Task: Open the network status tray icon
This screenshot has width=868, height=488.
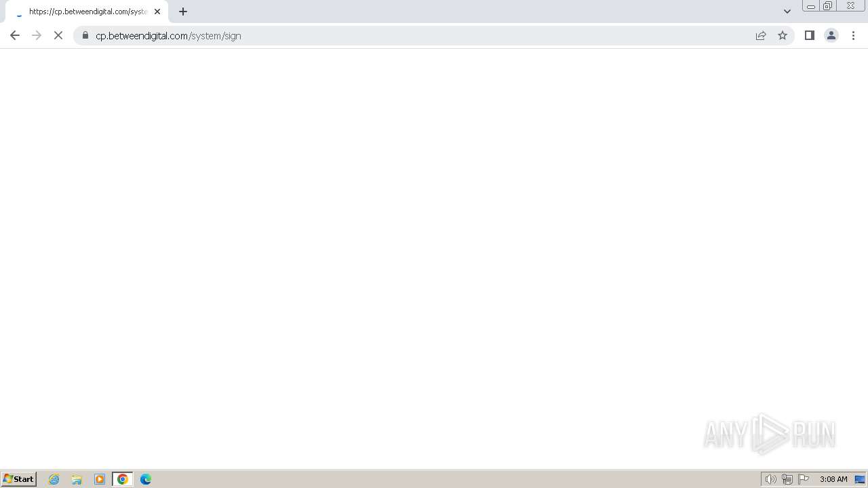Action: pos(787,479)
